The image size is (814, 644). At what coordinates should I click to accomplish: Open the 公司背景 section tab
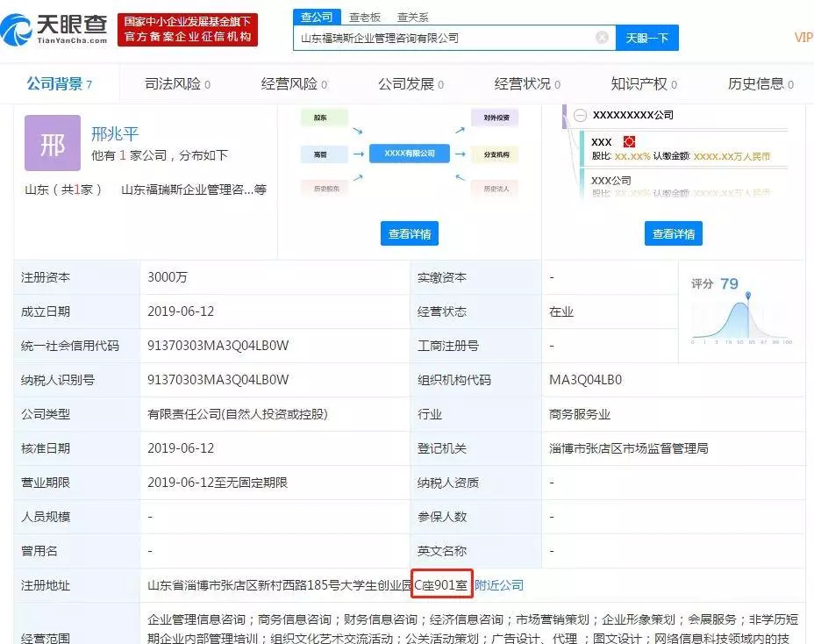tap(59, 83)
